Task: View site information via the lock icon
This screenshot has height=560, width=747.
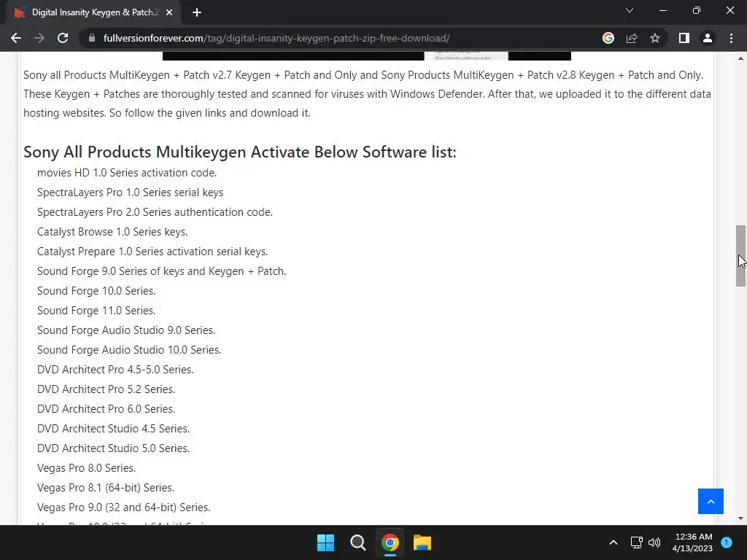Action: pos(92,38)
